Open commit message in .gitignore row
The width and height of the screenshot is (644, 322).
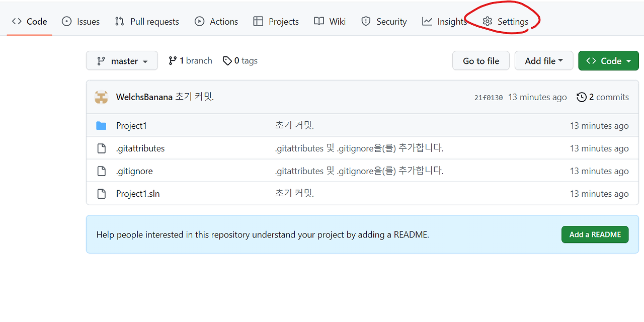point(359,171)
